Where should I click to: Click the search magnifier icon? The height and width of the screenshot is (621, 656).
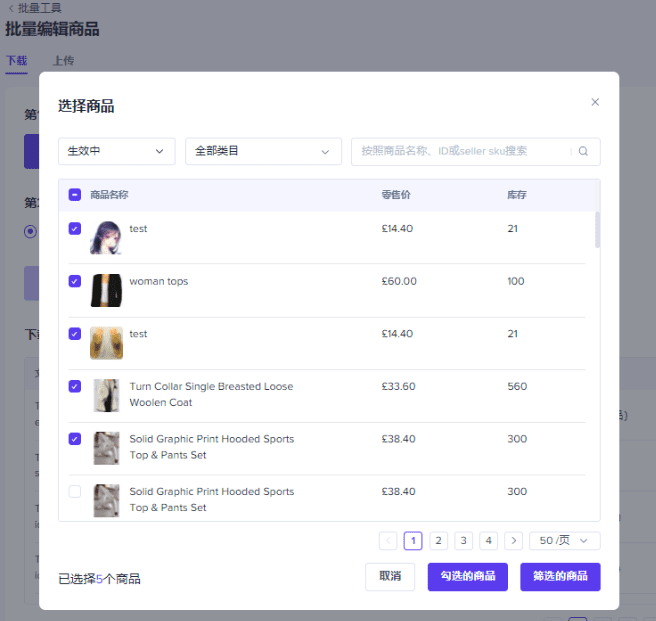(x=583, y=151)
